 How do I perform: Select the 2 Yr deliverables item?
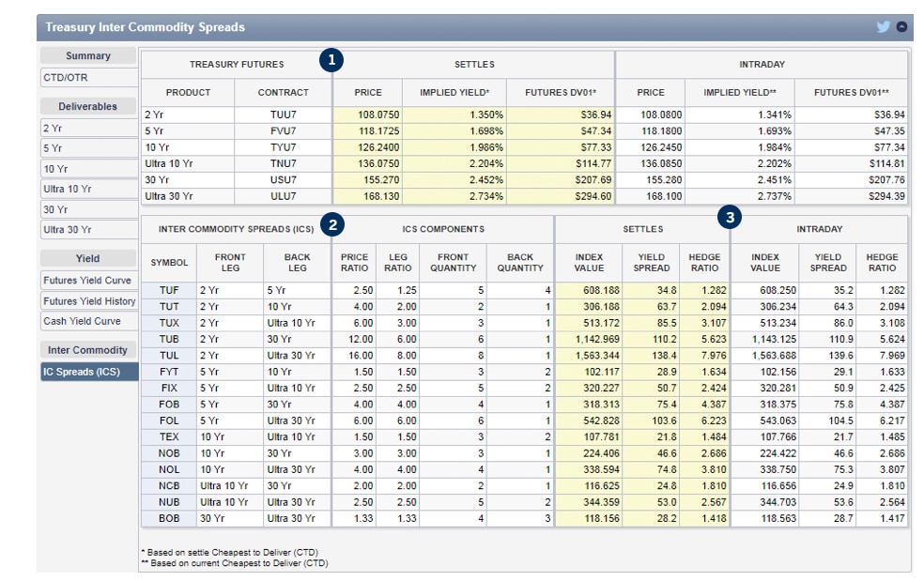tap(88, 128)
